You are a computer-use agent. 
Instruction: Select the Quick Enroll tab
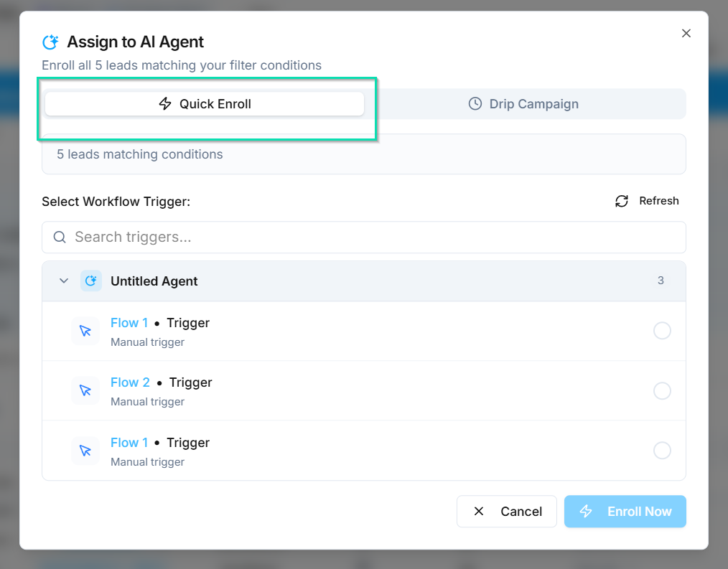tap(205, 104)
